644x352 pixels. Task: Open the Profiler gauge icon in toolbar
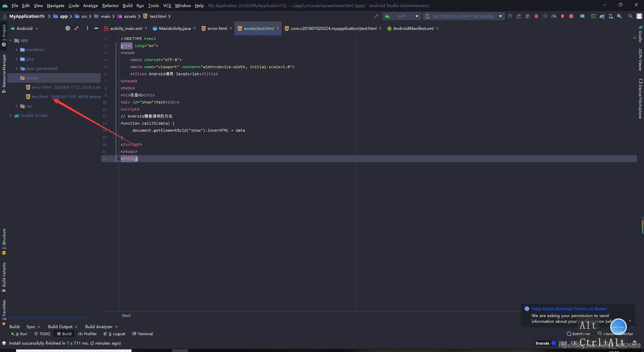[554, 16]
